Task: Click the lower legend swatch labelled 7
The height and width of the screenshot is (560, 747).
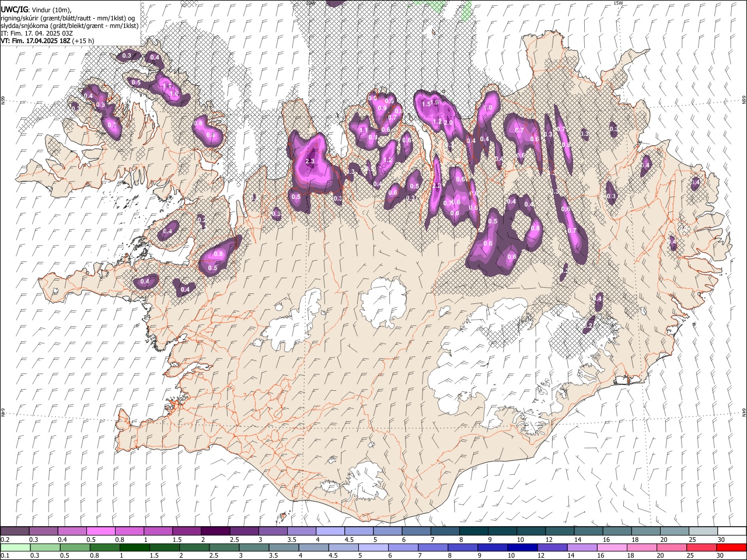Action: point(432,548)
